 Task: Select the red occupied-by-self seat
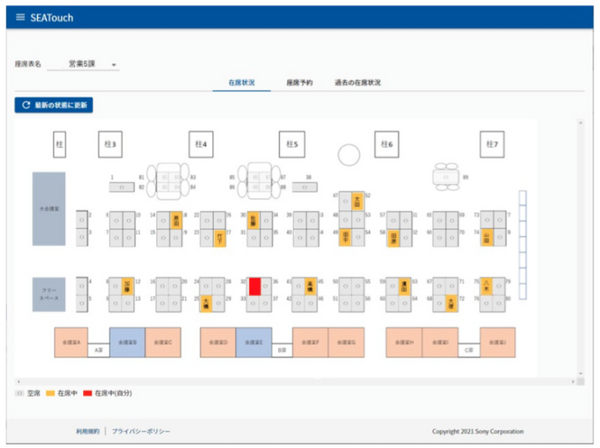coord(255,286)
